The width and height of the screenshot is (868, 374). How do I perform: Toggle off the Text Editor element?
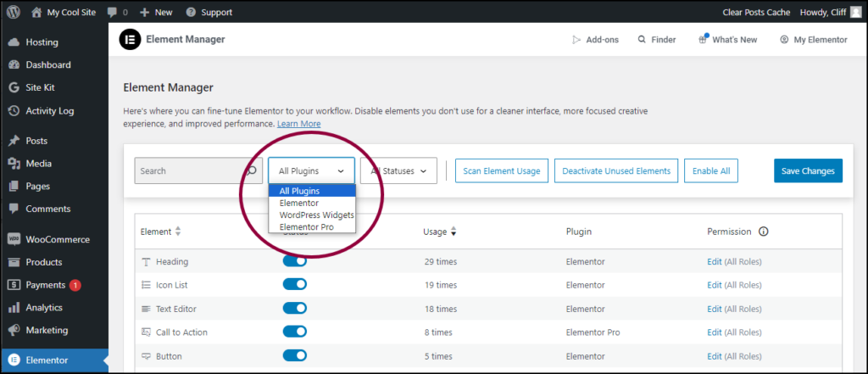coord(294,309)
